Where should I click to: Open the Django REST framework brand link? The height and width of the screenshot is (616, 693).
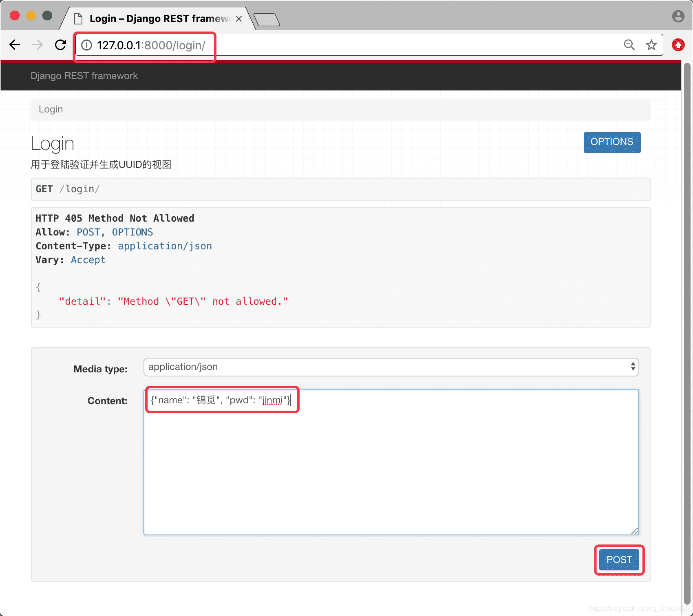[84, 76]
